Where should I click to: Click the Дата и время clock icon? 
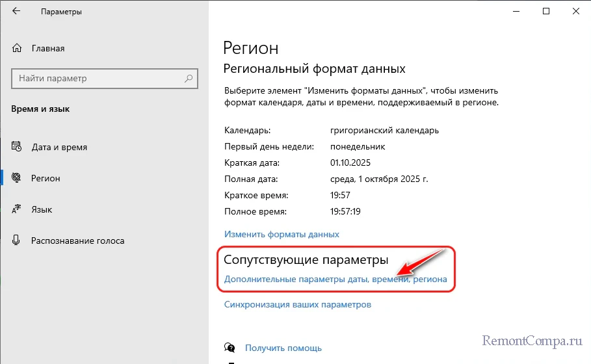[17, 147]
